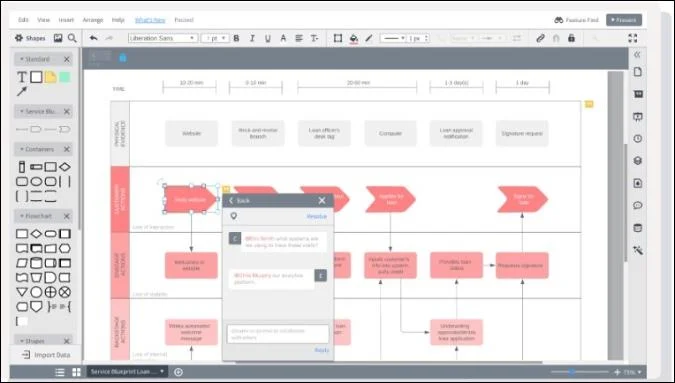Open the Data database panel icon
Viewport: 675px width, 383px height.
pos(638,228)
